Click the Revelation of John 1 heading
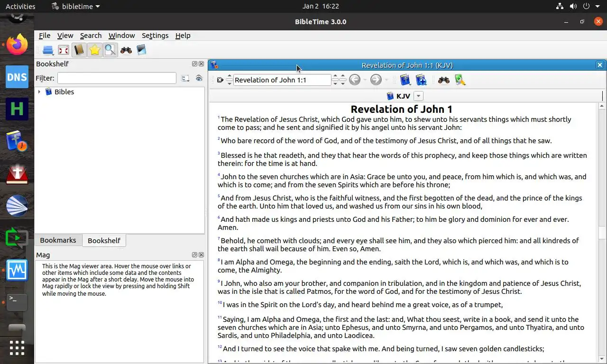607x364 pixels. click(x=401, y=109)
